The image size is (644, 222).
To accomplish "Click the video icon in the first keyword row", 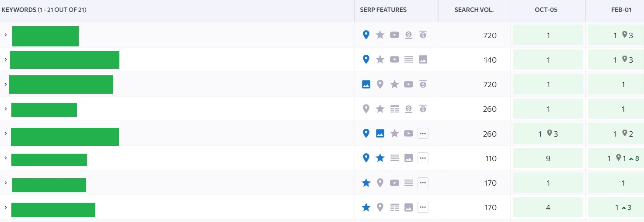I will (x=394, y=35).
